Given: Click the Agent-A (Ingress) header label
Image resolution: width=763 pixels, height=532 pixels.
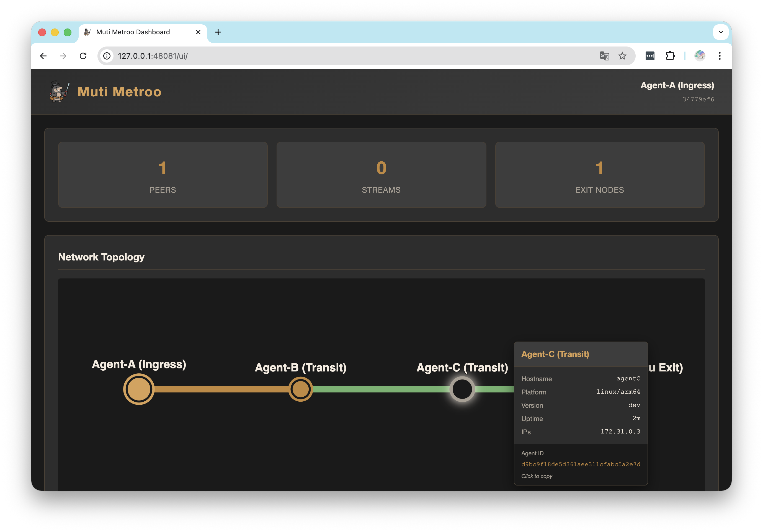Looking at the screenshot, I should (677, 86).
